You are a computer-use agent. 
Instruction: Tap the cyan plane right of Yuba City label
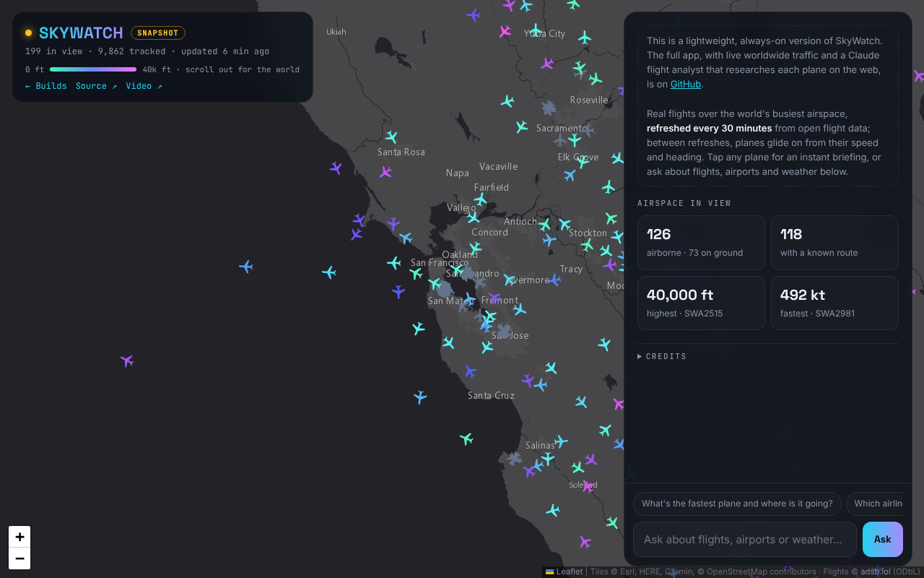585,38
